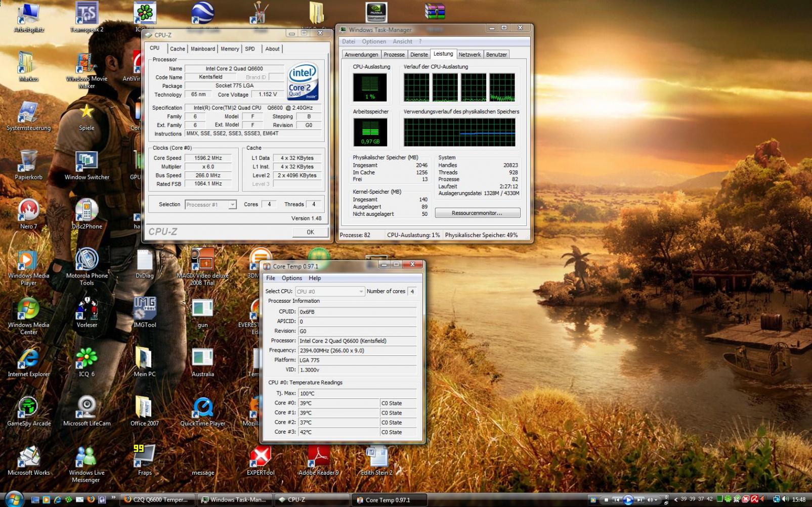This screenshot has width=812, height=507.
Task: Open Help menu in Core Temp
Action: pos(315,278)
